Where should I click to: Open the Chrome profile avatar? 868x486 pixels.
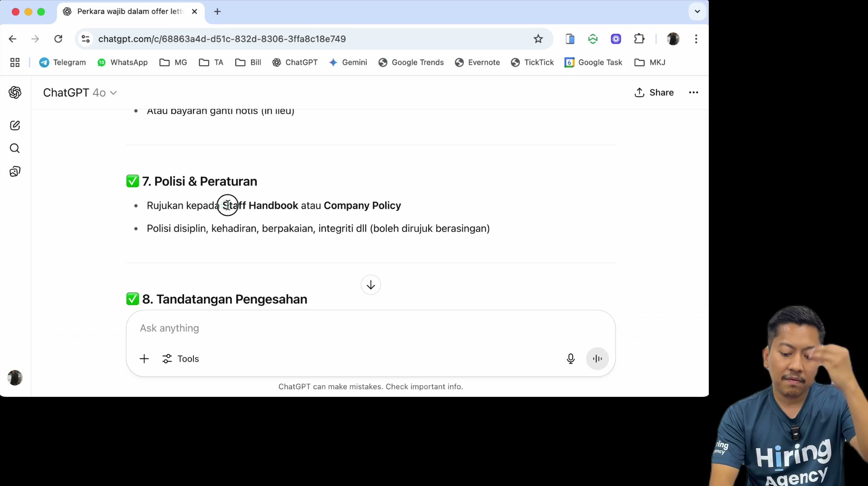pos(673,39)
